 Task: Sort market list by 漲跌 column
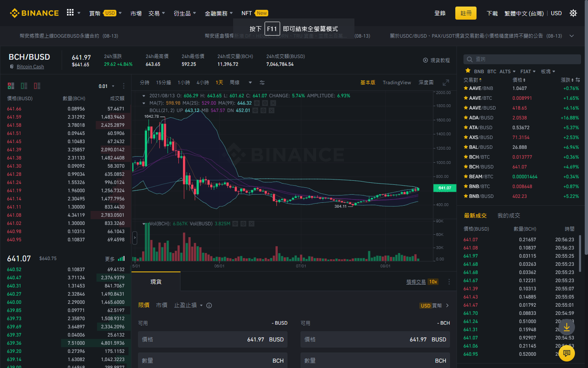pos(567,80)
